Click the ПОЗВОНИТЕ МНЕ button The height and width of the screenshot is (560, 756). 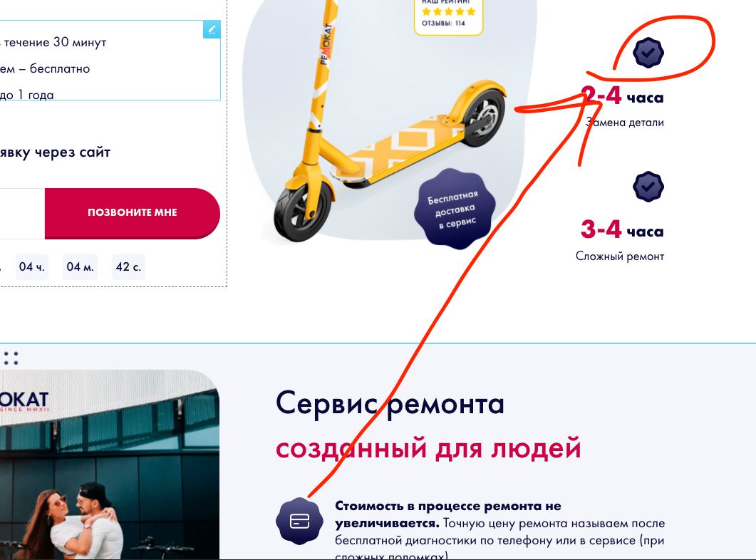pos(133,213)
